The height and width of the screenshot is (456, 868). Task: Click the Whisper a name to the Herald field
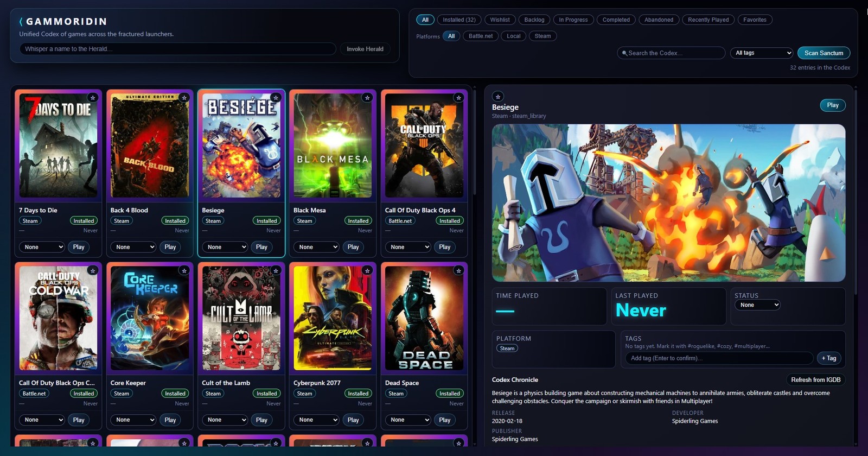pos(178,49)
